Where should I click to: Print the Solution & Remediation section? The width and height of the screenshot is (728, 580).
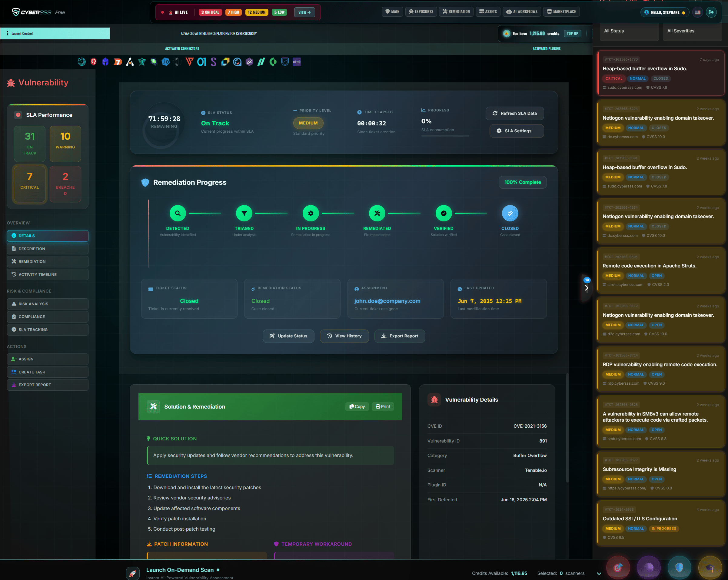tap(383, 406)
